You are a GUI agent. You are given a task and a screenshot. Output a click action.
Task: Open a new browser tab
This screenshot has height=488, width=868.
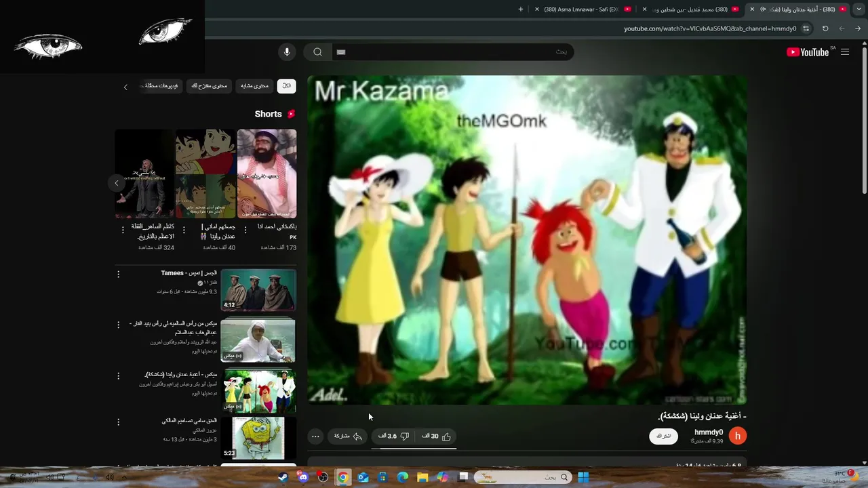521,9
